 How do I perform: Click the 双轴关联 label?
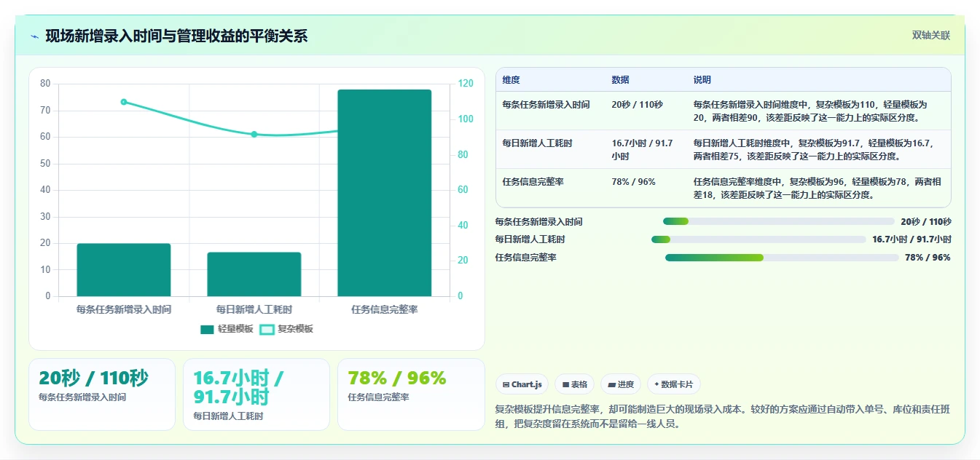click(931, 36)
